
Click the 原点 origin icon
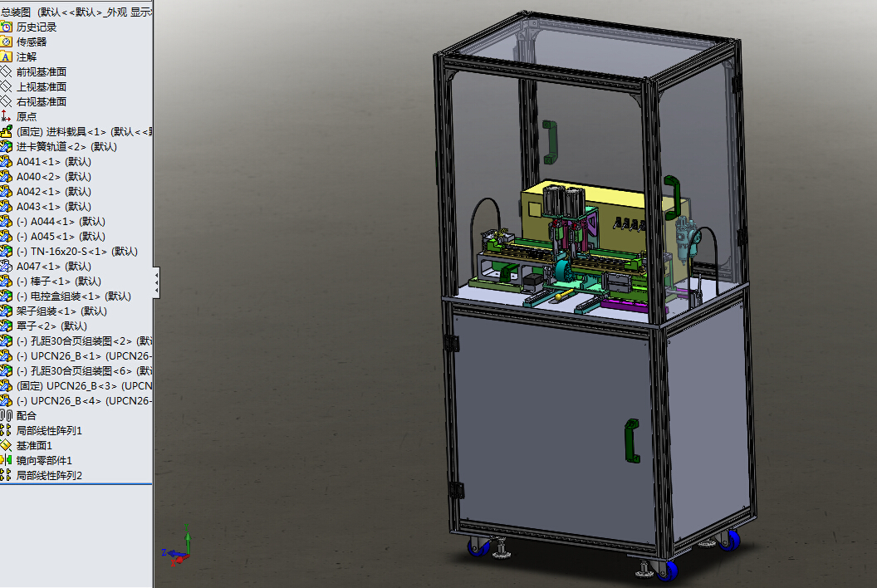[x=6, y=116]
